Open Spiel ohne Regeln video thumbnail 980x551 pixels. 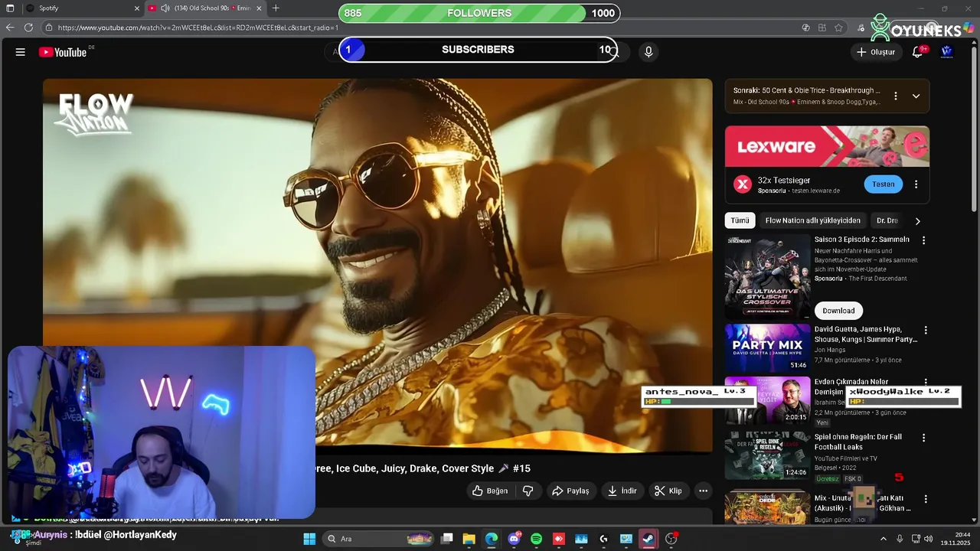tap(767, 455)
